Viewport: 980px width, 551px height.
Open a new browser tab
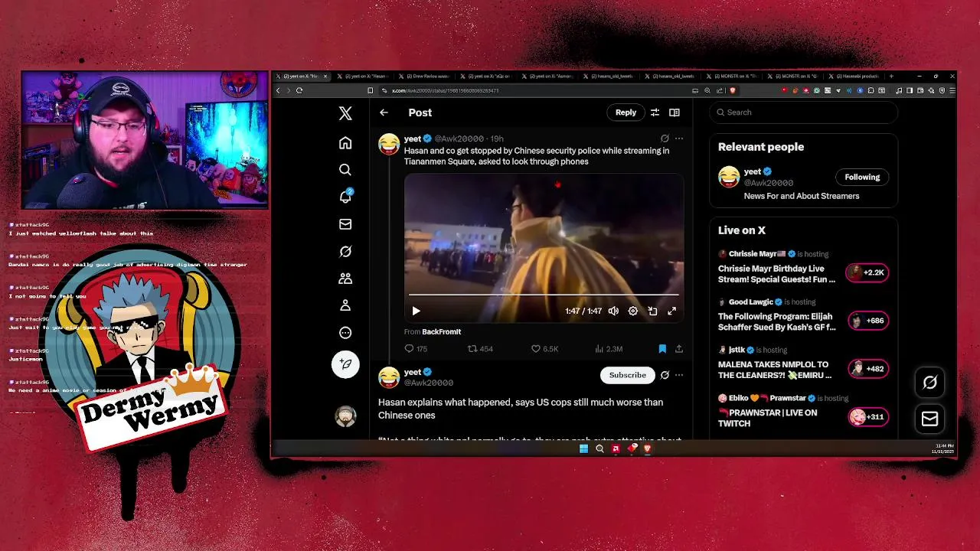click(x=891, y=77)
